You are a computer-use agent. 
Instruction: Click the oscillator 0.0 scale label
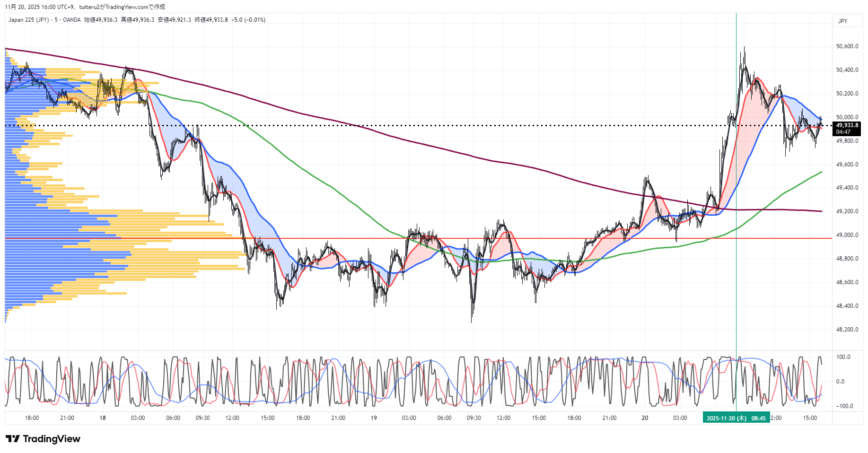(x=840, y=382)
